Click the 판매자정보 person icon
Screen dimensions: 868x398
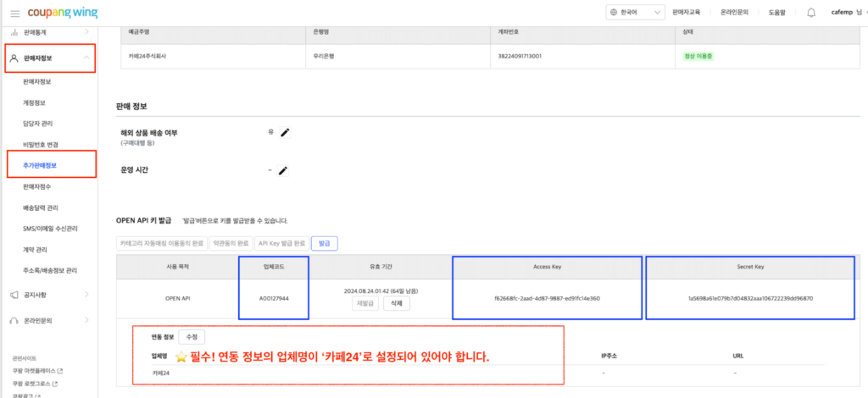14,58
